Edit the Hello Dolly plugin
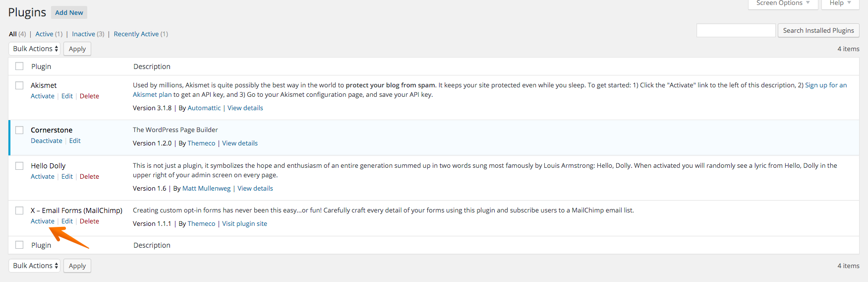Screen dimensions: 868x282 coord(67,176)
